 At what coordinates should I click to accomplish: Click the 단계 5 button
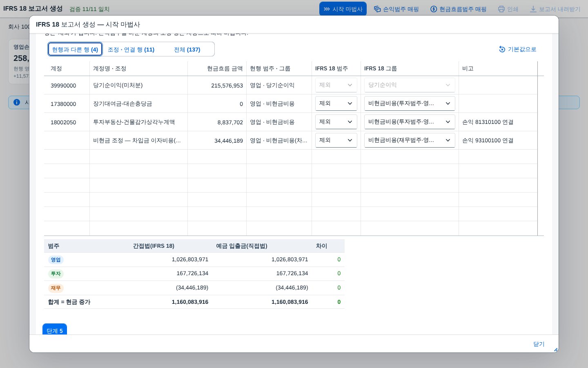55,330
